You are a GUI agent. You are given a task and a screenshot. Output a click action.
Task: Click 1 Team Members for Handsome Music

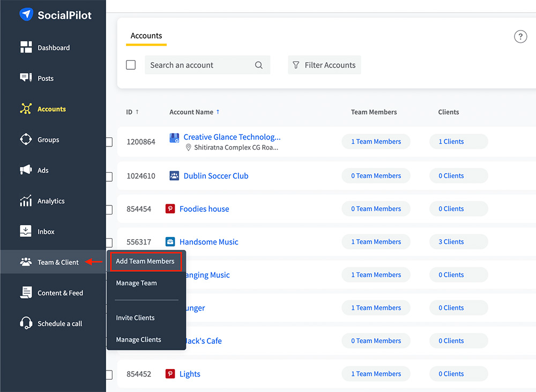(376, 242)
